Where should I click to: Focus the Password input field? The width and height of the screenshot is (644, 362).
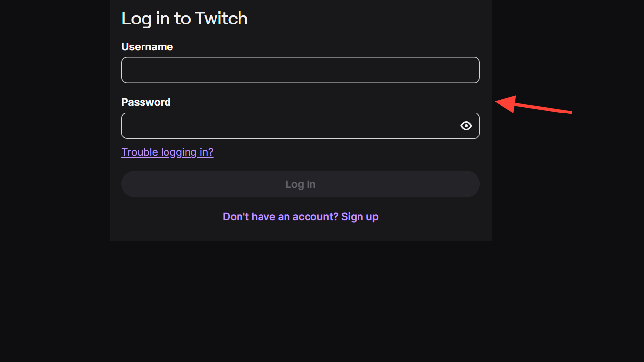289,126
